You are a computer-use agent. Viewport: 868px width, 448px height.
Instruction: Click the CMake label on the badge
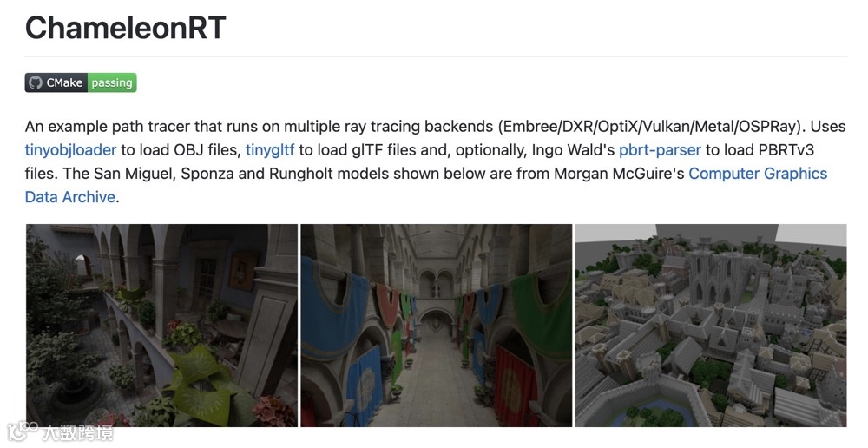pos(64,83)
